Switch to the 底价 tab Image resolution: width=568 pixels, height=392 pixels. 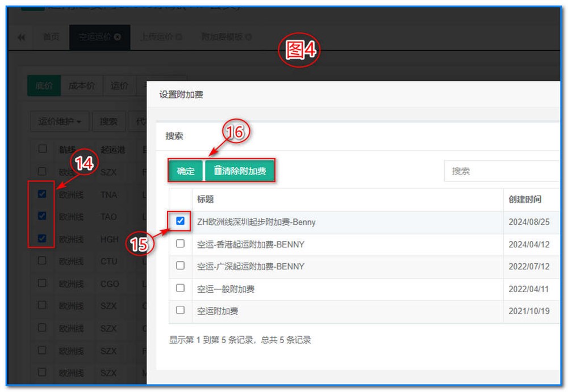tap(44, 85)
